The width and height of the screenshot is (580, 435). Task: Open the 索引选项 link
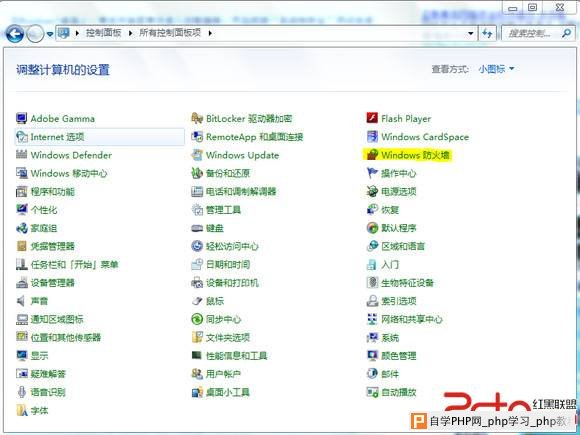(399, 301)
